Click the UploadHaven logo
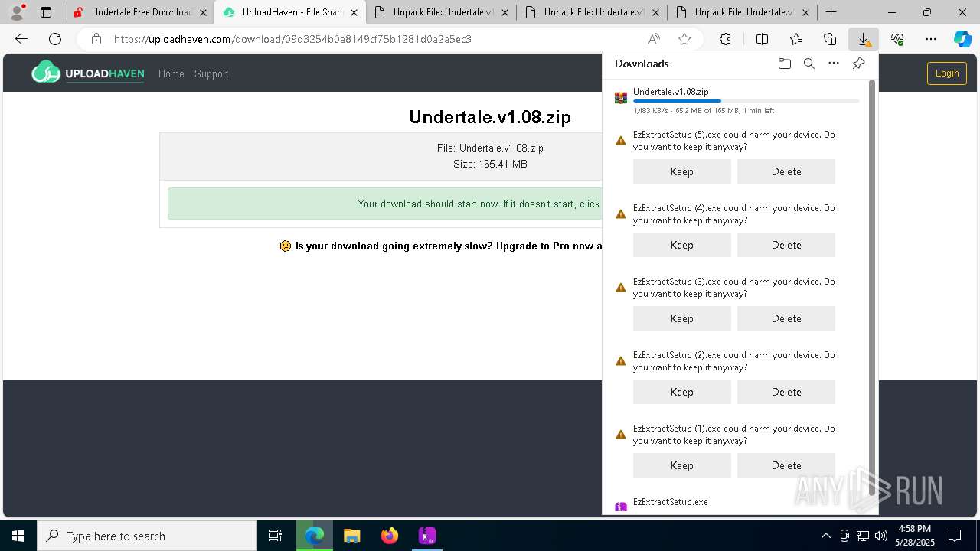Viewport: 980px width, 551px height. pyautogui.click(x=88, y=73)
